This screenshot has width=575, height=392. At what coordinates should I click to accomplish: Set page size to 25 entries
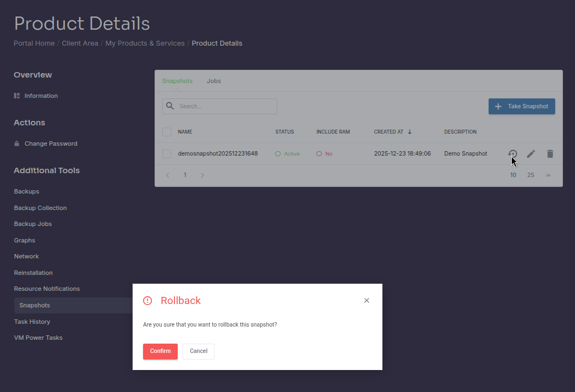530,175
